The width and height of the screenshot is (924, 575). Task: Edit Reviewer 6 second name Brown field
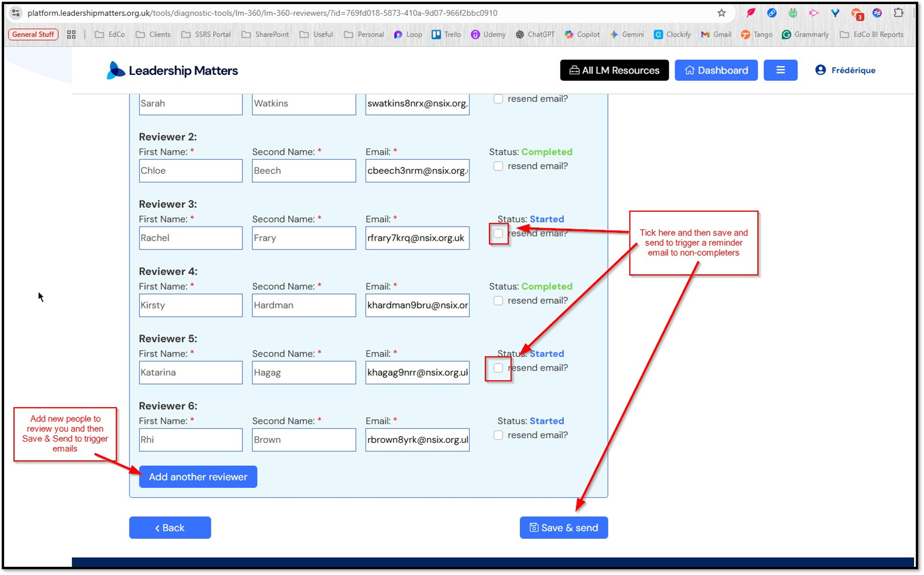[x=304, y=440]
